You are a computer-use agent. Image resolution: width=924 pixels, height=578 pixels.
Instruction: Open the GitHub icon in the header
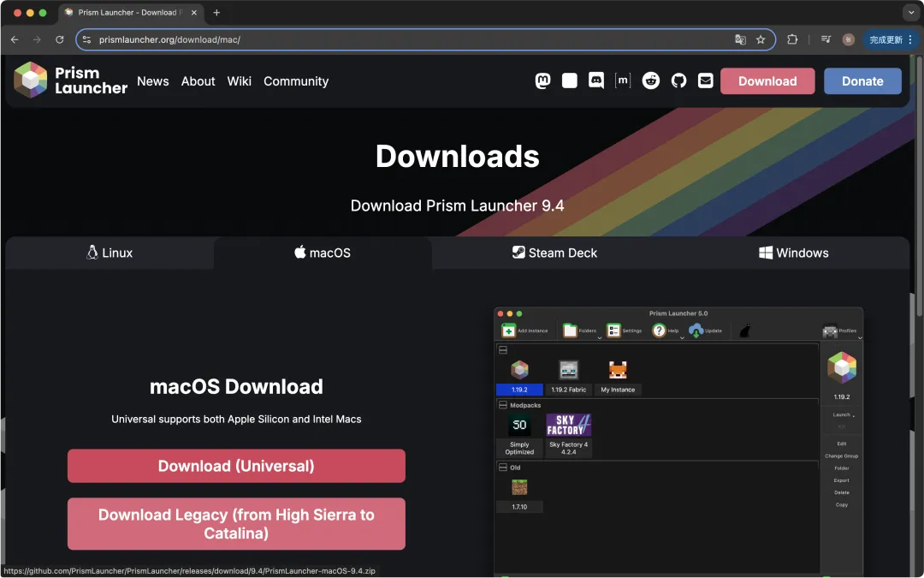(678, 80)
